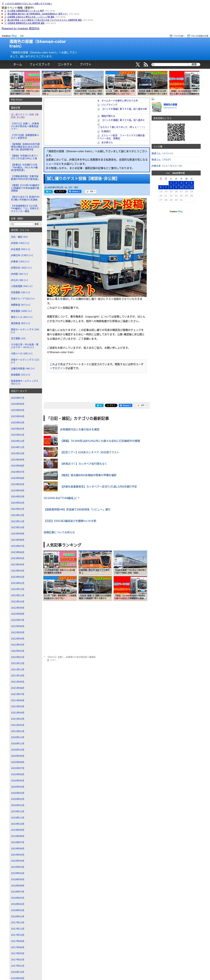Click the document icon beside '札幌旅行'
This screenshot has height=980, width=210.
click(x=98, y=131)
